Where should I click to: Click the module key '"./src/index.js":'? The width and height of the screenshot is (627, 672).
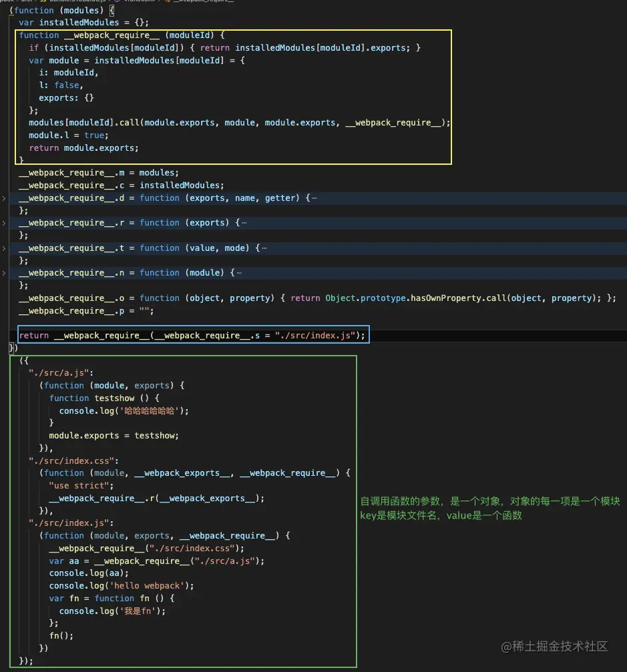[x=71, y=523]
